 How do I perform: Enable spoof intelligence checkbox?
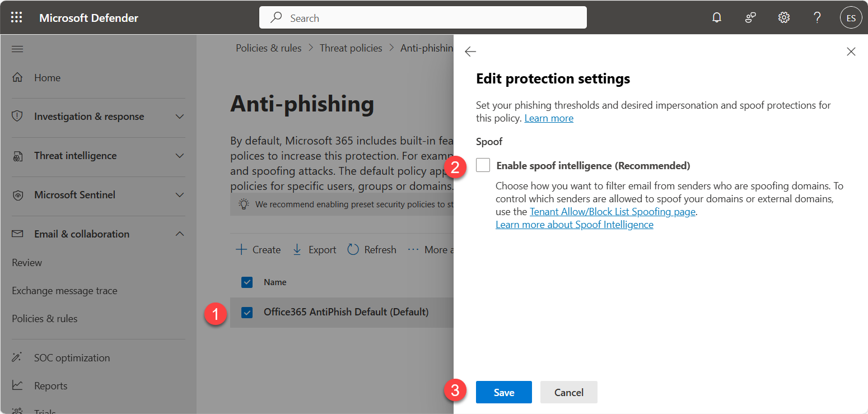pos(482,165)
